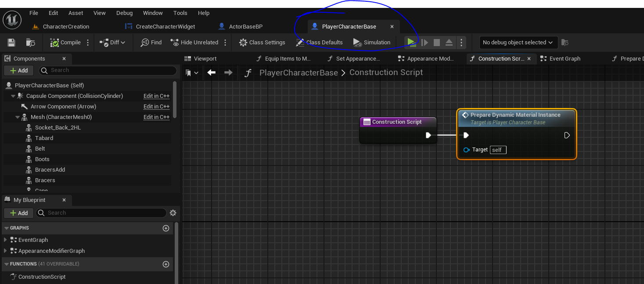Click the My Blueprint search field
Screen dimensions: 644x284
point(101,213)
